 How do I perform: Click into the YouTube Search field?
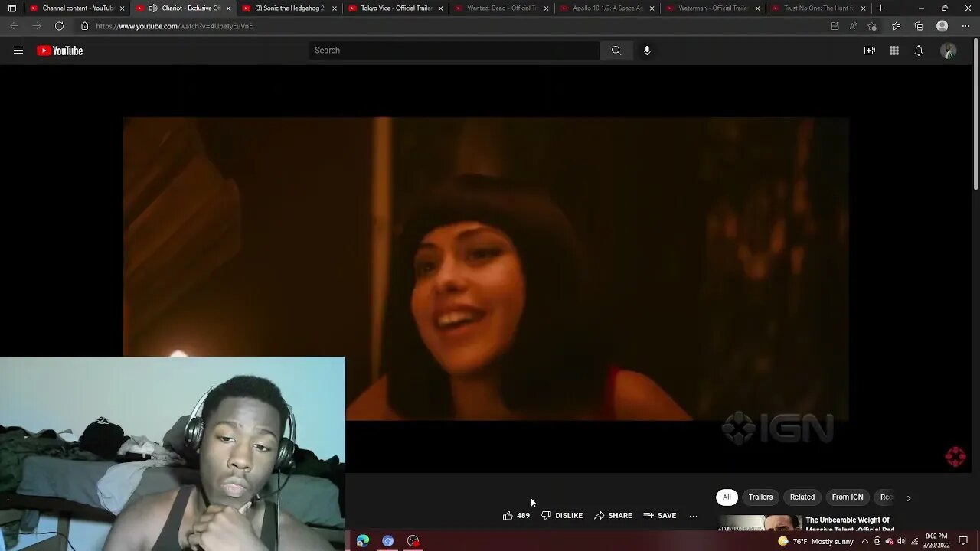click(x=455, y=51)
